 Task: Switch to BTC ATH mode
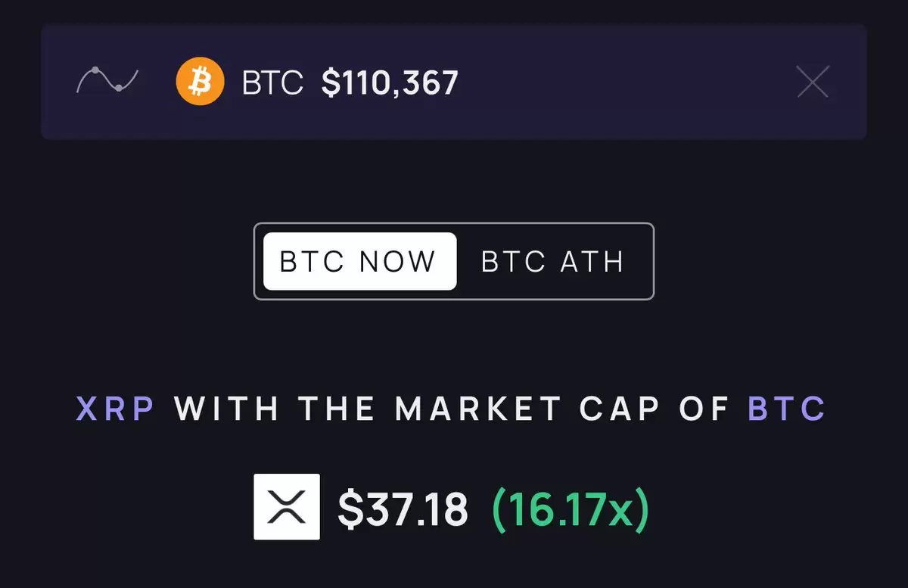(x=553, y=261)
